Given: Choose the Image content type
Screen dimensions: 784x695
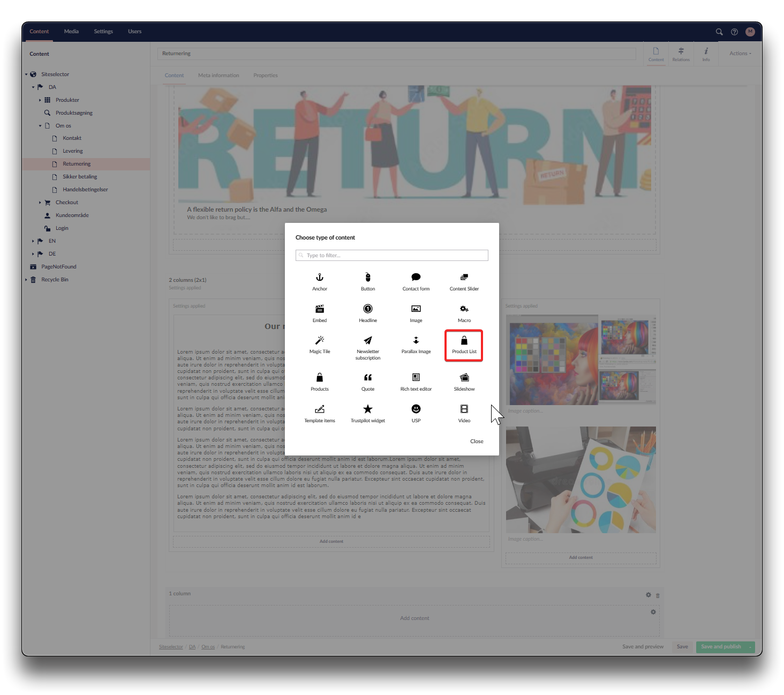Looking at the screenshot, I should point(416,313).
